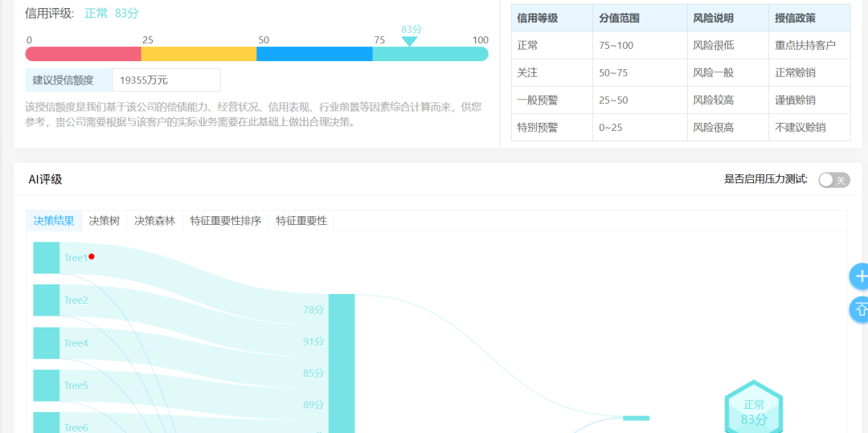Switch to the 决策结果 tab

(54, 221)
